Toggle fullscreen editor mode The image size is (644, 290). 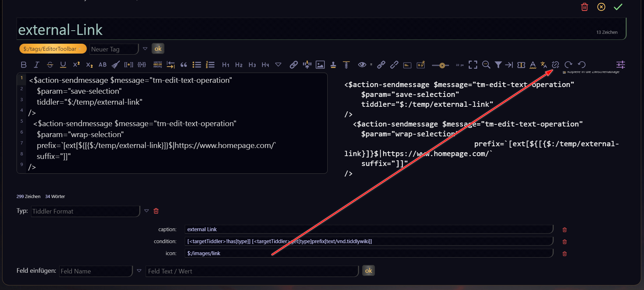(473, 65)
